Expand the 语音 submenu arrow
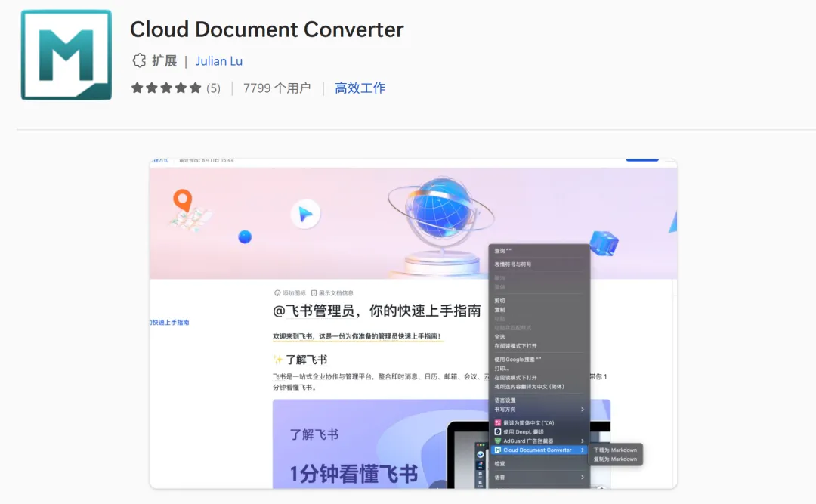 [x=583, y=477]
